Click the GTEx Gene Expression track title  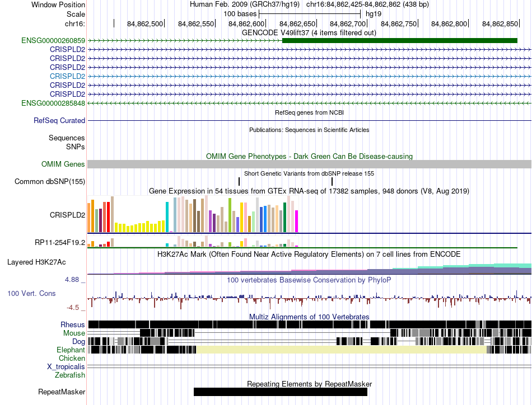[309, 191]
